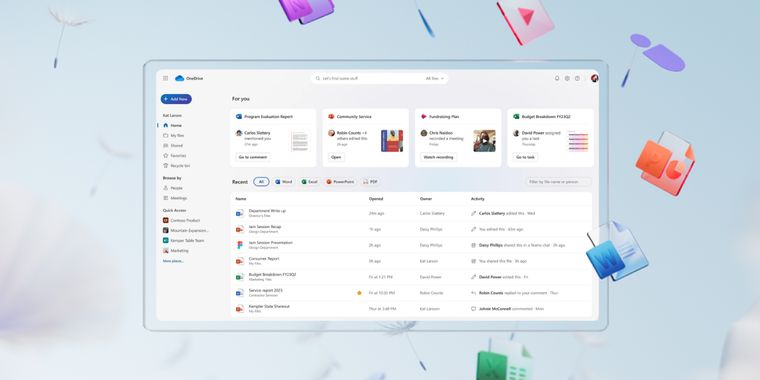Filter recent files by PowerPoint
Image resolution: width=760 pixels, height=380 pixels.
pos(340,182)
